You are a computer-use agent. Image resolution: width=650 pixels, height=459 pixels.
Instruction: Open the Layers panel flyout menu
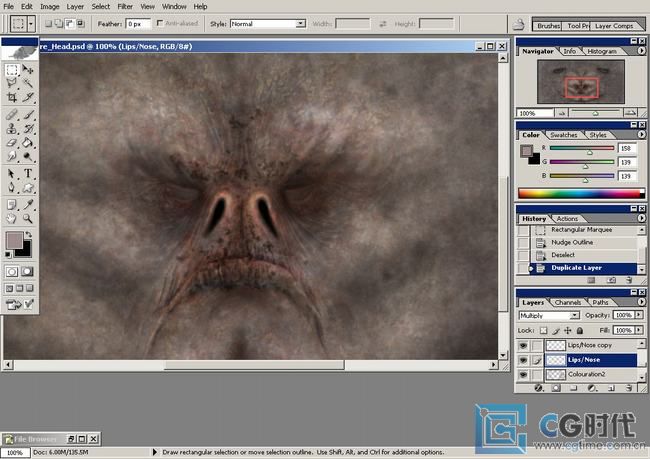coord(641,302)
